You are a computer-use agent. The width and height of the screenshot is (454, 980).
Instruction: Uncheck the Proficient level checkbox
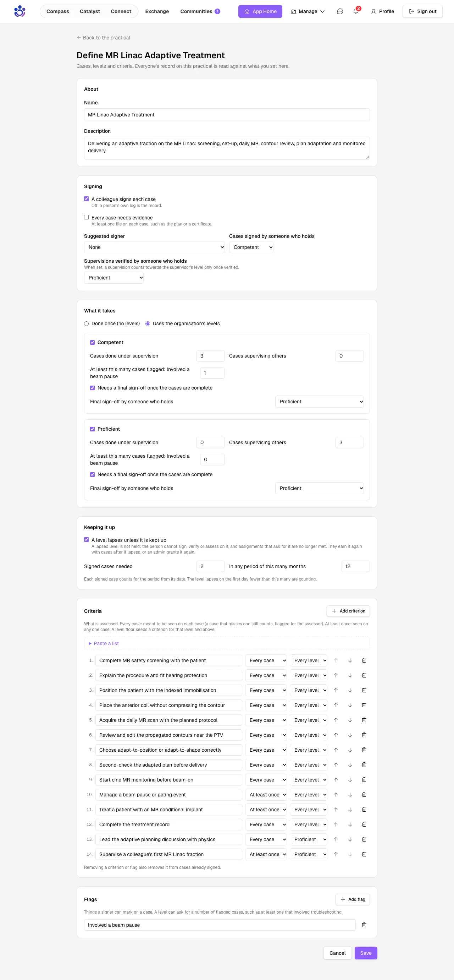[92, 429]
